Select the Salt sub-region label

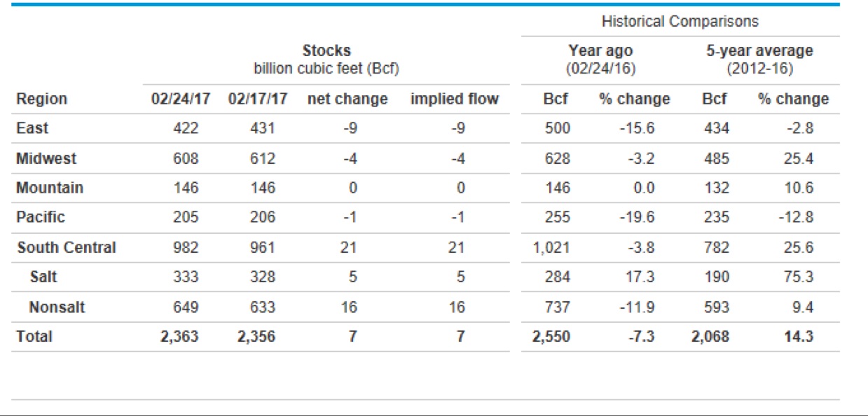tap(43, 277)
